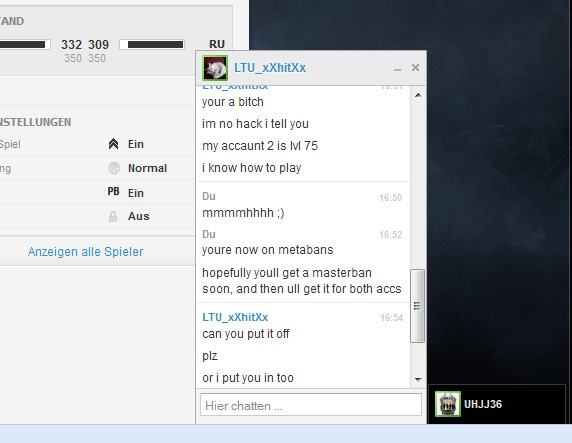Viewport: 572px width, 443px height.
Task: Click the 16:54 timestamp
Action: click(x=391, y=317)
